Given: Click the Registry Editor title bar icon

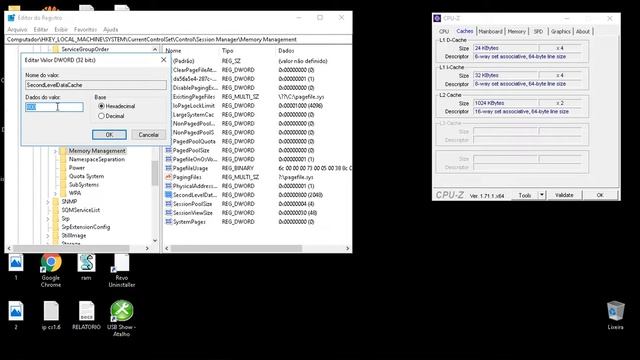Looking at the screenshot, I should (x=11, y=18).
